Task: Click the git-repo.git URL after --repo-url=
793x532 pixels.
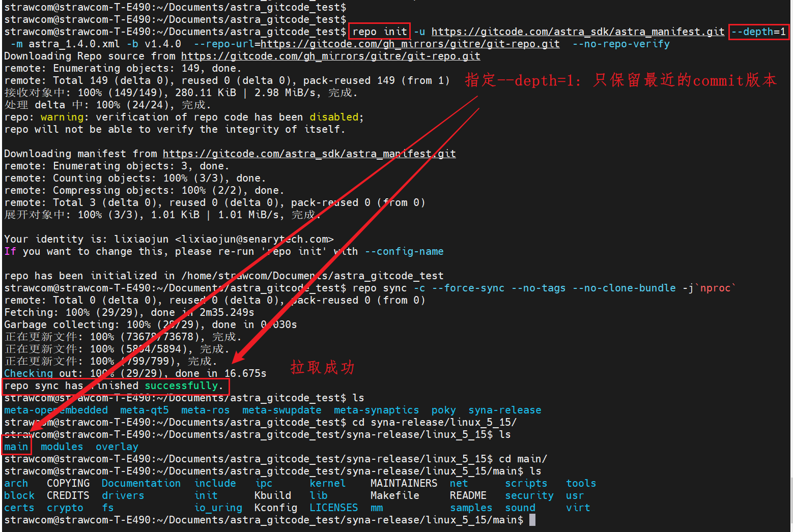Action: [410, 44]
